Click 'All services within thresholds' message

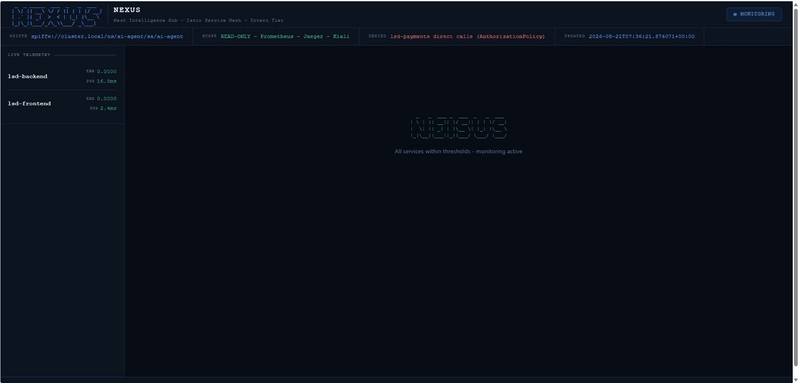[x=458, y=152]
